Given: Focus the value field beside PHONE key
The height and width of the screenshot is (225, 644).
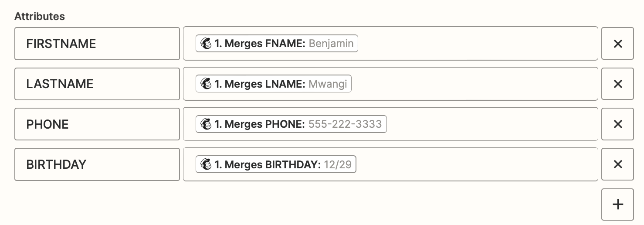Looking at the screenshot, I should (390, 124).
